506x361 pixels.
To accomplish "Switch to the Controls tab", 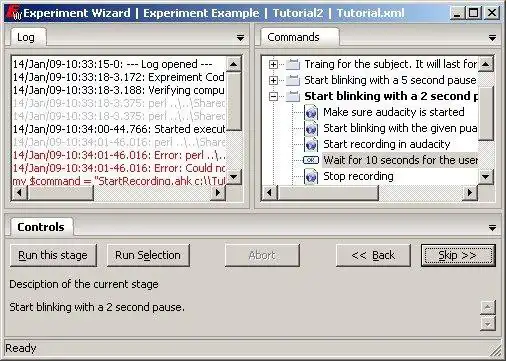I will coord(41,227).
